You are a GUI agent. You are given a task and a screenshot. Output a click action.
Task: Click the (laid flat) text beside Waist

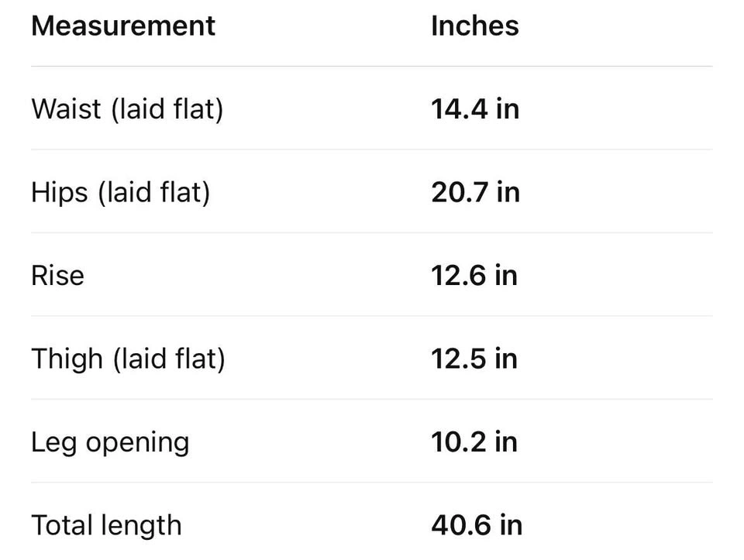[x=167, y=109]
